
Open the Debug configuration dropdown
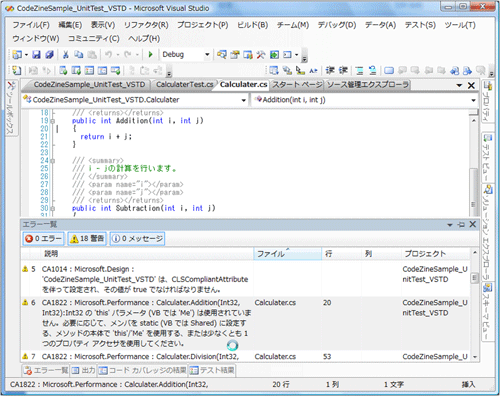(207, 54)
